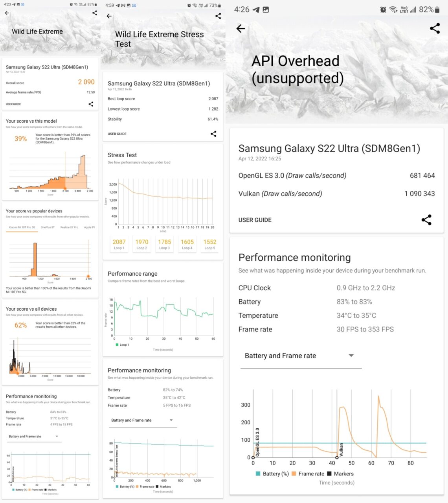
Task: Tap back arrow next to Wild Life Extreme
Action: coord(7,13)
